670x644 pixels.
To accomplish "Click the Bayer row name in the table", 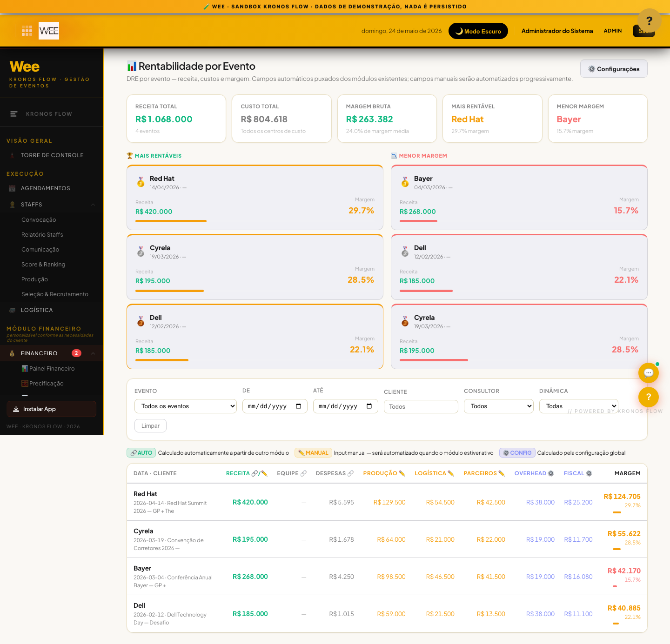I will click(142, 568).
